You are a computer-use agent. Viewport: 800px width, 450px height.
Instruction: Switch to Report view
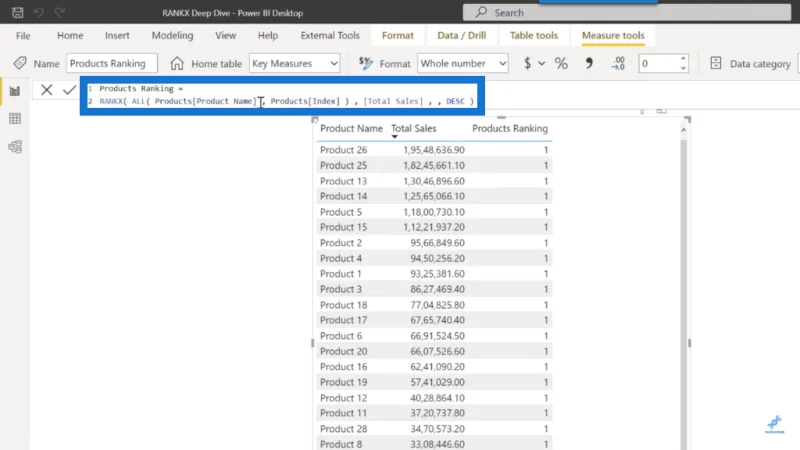click(15, 91)
